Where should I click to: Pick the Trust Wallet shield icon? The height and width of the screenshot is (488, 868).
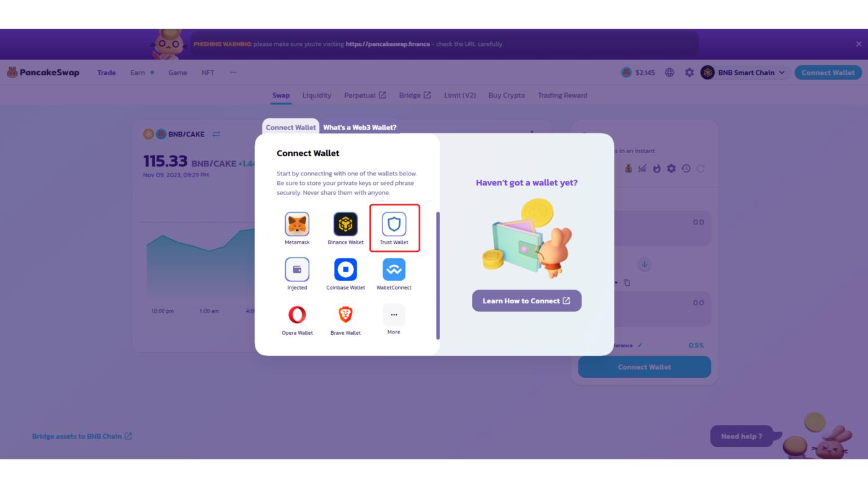(394, 224)
